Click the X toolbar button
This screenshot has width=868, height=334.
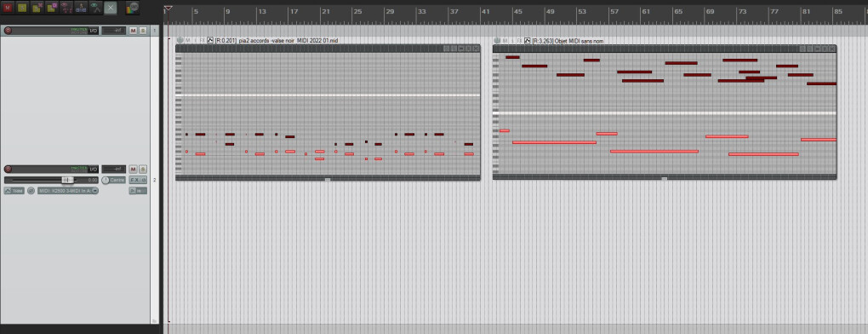(x=110, y=8)
